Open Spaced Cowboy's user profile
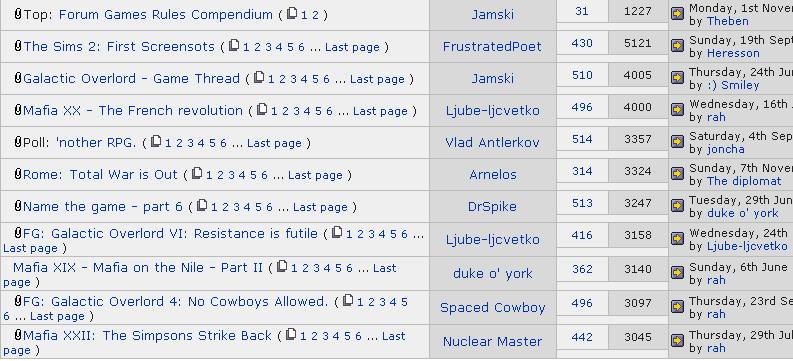 click(x=493, y=307)
